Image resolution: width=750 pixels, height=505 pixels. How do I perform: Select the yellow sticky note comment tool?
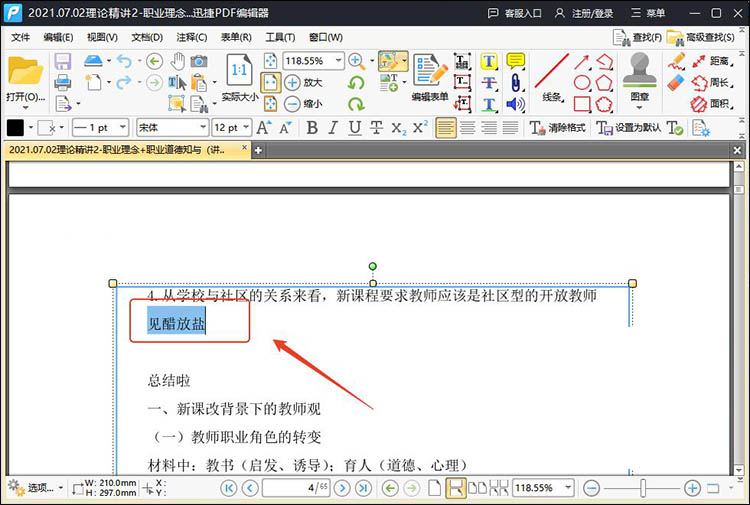click(x=516, y=61)
